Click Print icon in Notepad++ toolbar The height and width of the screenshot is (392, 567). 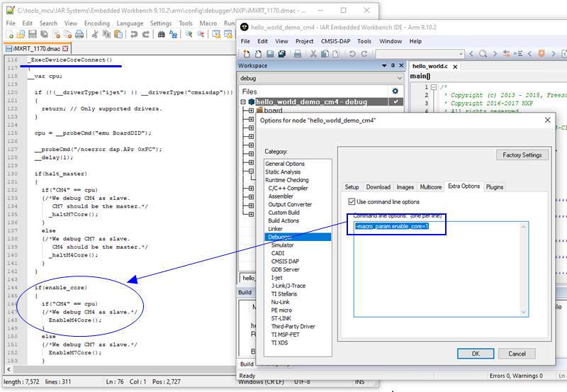point(79,34)
